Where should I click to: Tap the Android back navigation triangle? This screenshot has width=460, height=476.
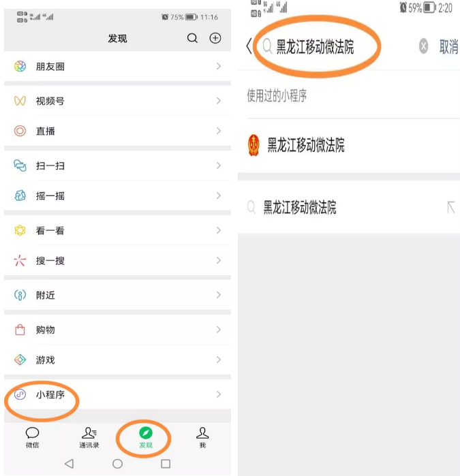tap(70, 464)
